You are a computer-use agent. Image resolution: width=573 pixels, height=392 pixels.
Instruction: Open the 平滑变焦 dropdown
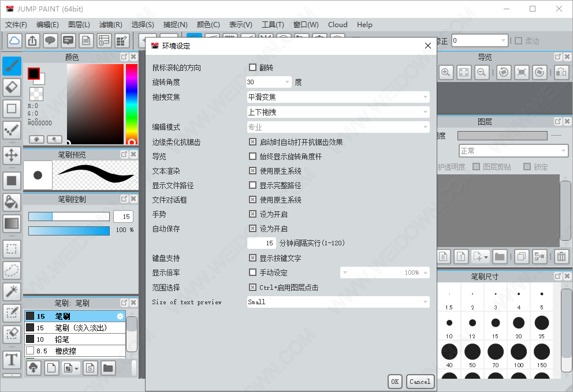(338, 97)
